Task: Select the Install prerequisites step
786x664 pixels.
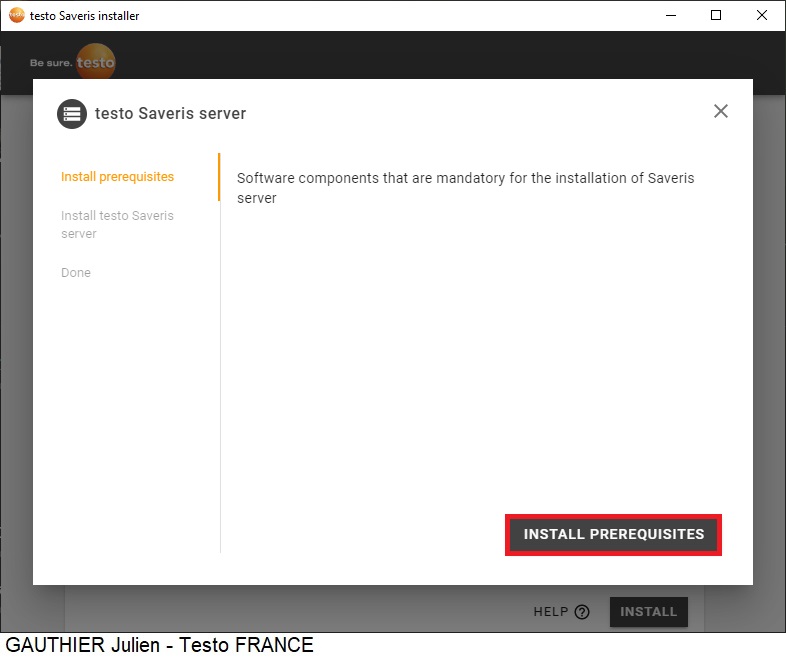Action: pos(117,177)
